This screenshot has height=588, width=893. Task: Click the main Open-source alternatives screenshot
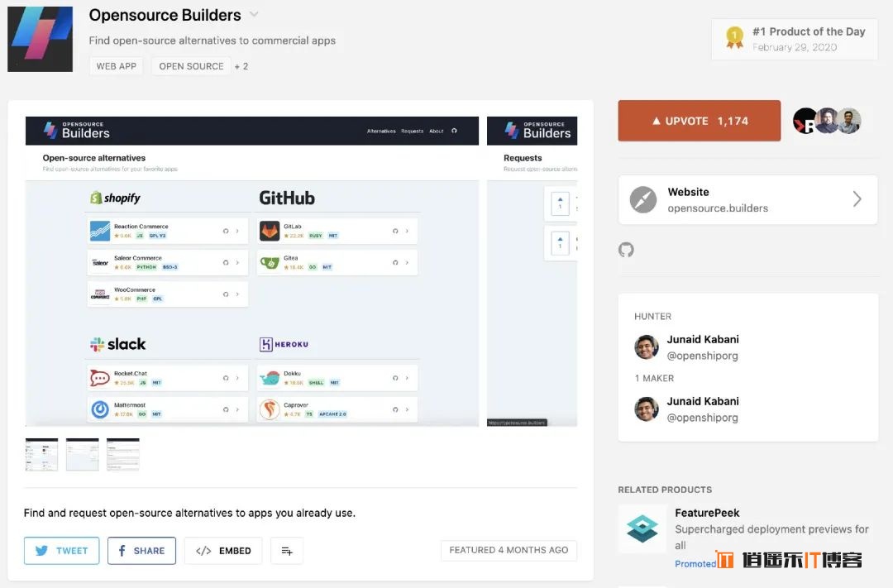click(x=251, y=271)
